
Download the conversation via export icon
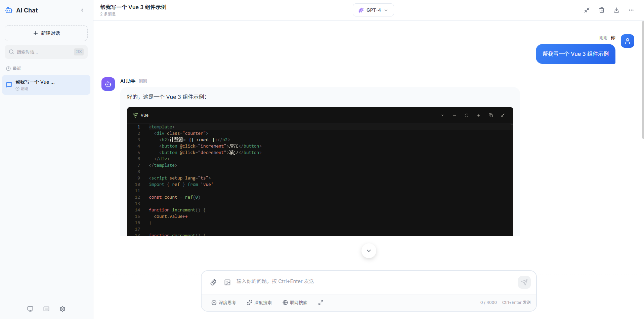616,10
